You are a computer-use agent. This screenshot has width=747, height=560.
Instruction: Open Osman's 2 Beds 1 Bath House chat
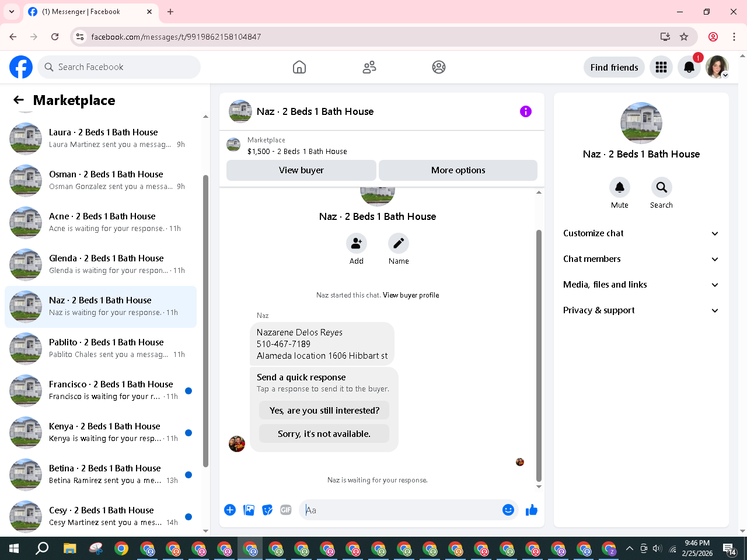click(x=100, y=181)
